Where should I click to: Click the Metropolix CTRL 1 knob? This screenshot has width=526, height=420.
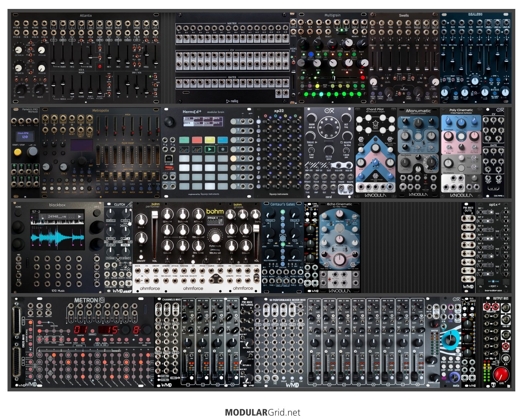[x=46, y=167]
